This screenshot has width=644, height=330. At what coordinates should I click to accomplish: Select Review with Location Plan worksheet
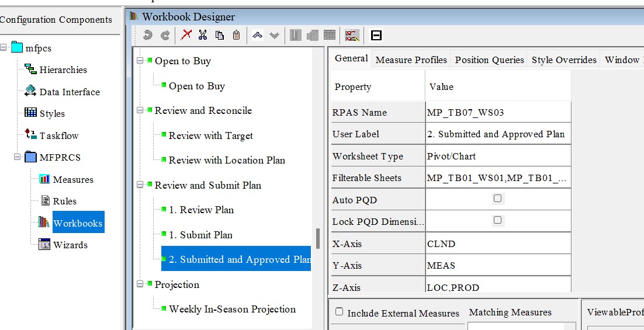(x=227, y=160)
